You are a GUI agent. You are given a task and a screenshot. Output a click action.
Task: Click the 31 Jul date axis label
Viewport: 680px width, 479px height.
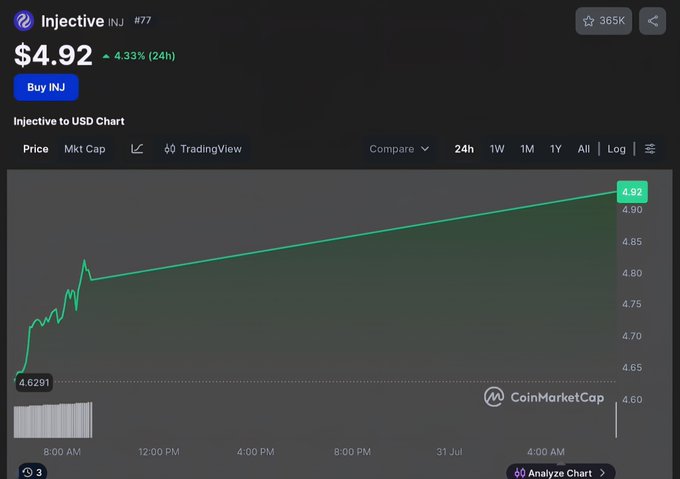449,452
